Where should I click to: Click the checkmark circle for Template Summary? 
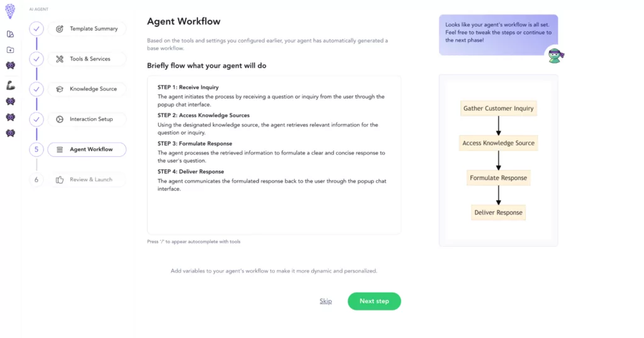(36, 29)
